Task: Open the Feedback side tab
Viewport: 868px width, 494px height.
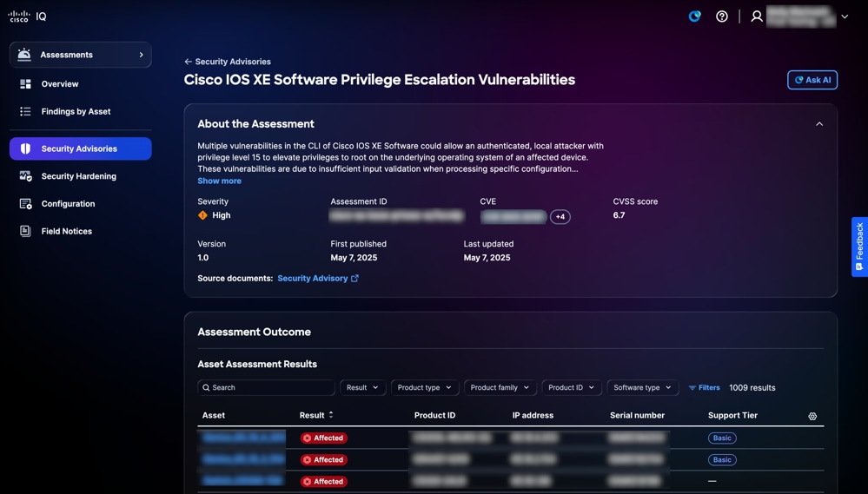Action: (x=859, y=247)
